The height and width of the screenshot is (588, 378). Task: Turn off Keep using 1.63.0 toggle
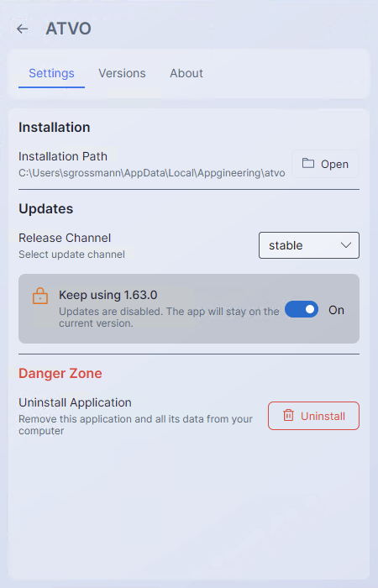point(302,310)
